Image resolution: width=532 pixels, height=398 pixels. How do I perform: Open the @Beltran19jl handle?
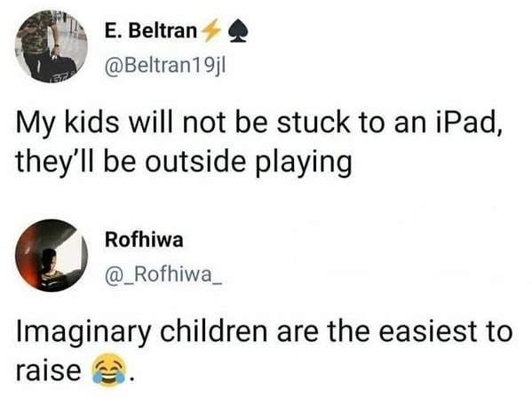(x=165, y=66)
